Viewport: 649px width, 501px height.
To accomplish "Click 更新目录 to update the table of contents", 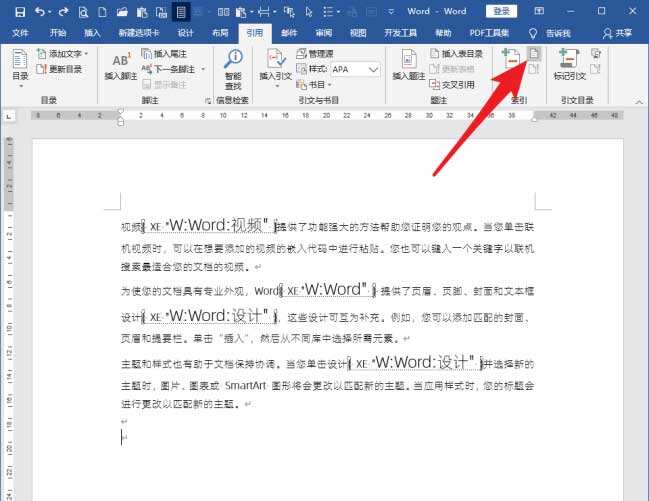I will click(x=59, y=69).
